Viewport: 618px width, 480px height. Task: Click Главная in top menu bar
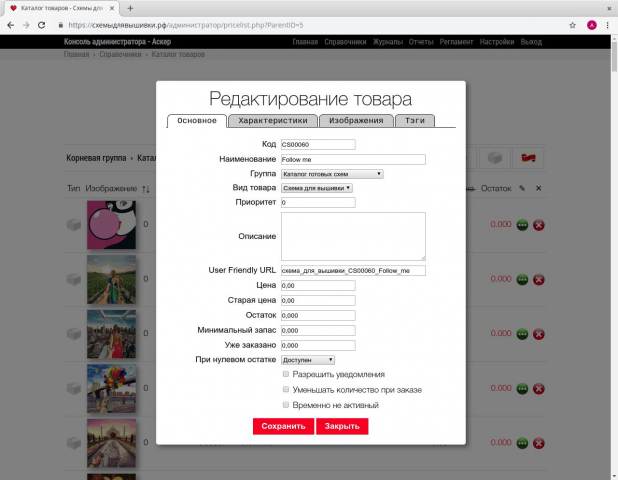click(305, 42)
